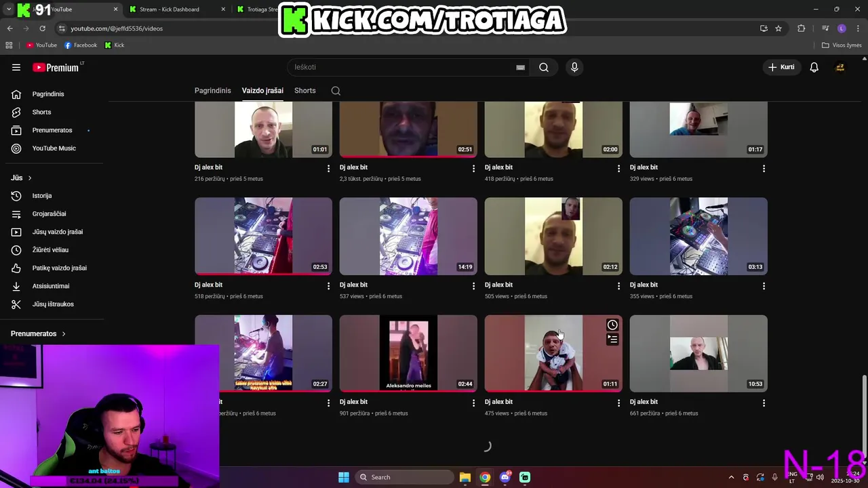Click the Kurti create button

pyautogui.click(x=781, y=67)
